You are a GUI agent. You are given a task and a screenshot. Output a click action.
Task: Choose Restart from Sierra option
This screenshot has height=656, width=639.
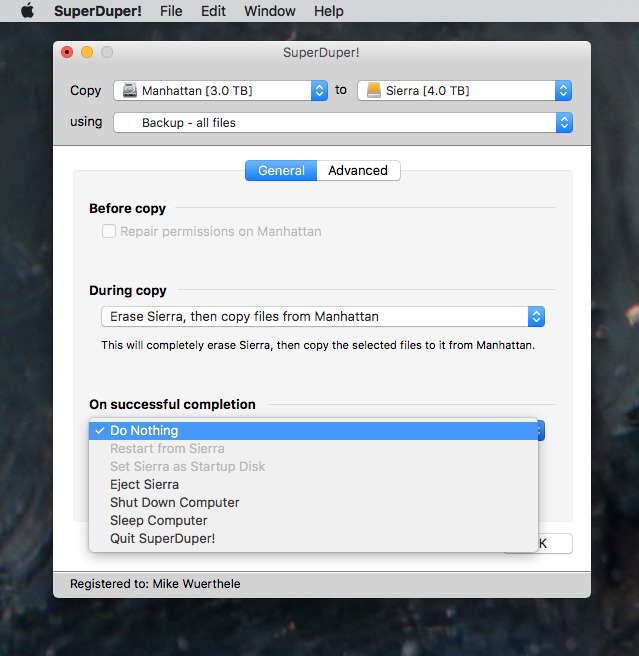tap(313, 448)
